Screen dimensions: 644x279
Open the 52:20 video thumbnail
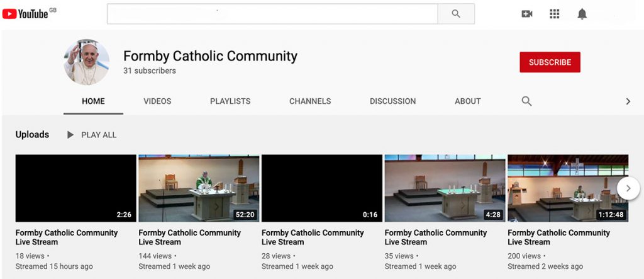coord(199,188)
